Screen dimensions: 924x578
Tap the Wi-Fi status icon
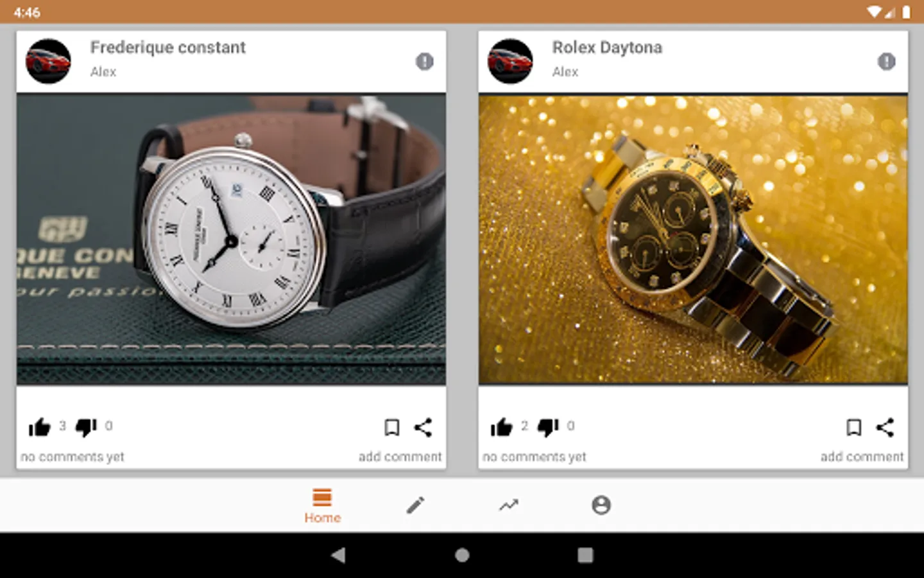point(874,12)
